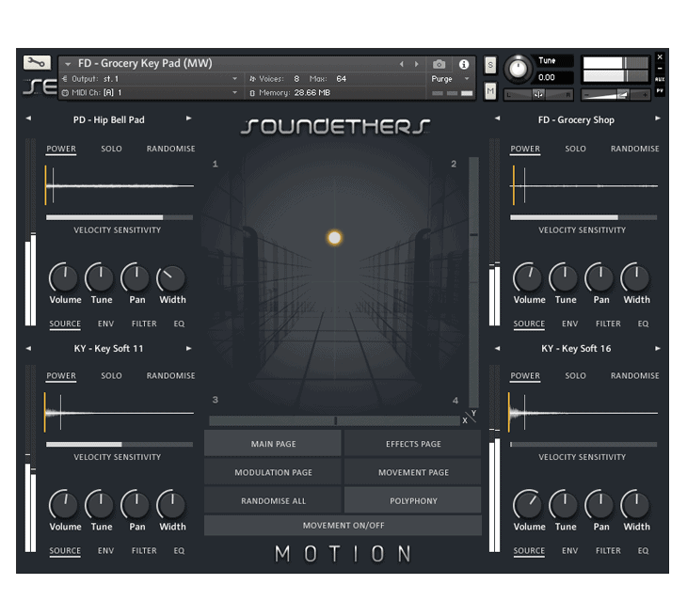Image resolution: width=687 pixels, height=616 pixels.
Task: Toggle the instrument Solo S button
Action: point(490,65)
